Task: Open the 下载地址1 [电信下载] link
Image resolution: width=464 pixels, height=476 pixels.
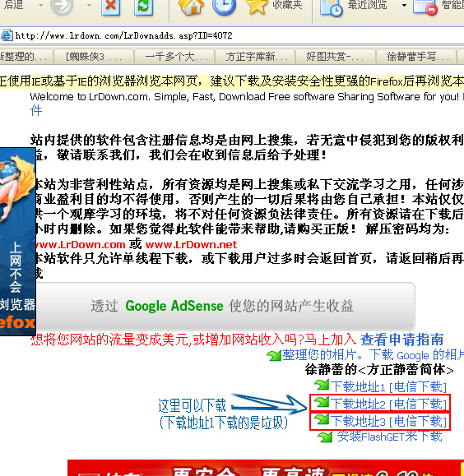Action: point(388,386)
